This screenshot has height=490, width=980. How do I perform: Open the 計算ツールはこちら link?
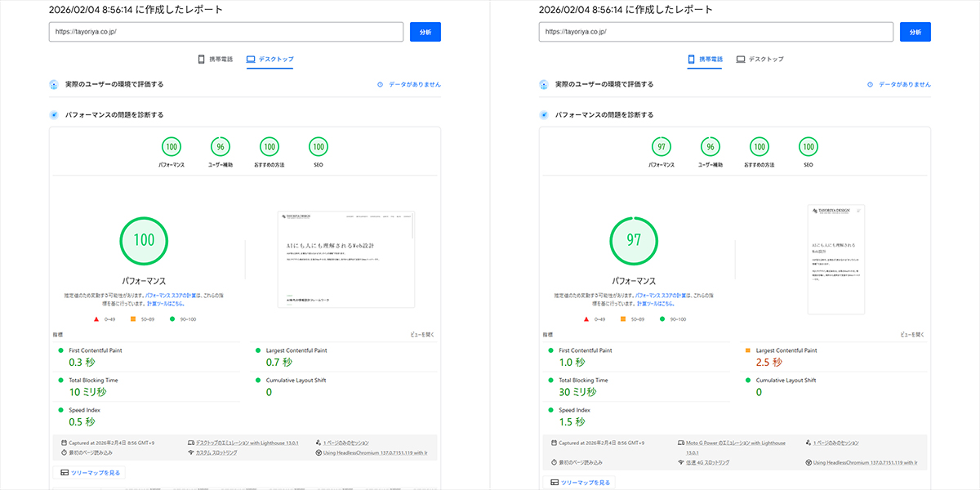click(165, 303)
